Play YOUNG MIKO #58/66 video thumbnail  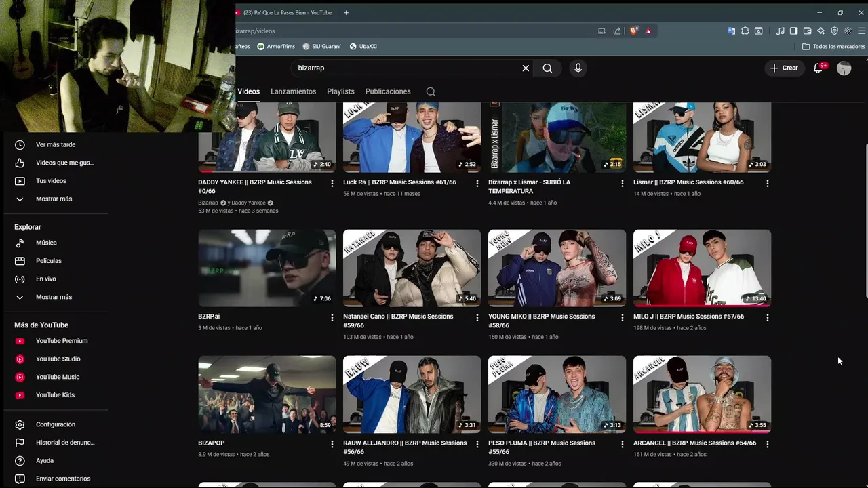click(557, 268)
